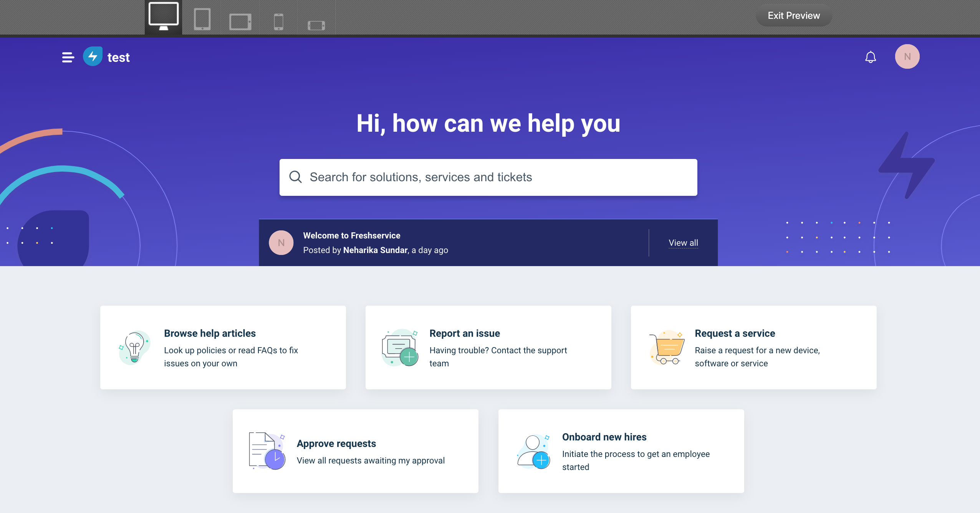Open notifications bell
Screen dimensions: 980x513
[870, 57]
